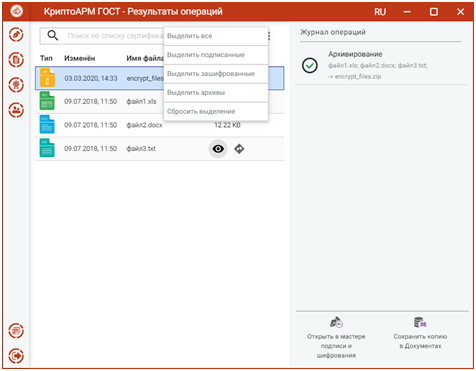Image resolution: width=476 pixels, height=371 pixels.
Task: Click the 12.22 KB size value
Action: pyautogui.click(x=227, y=125)
